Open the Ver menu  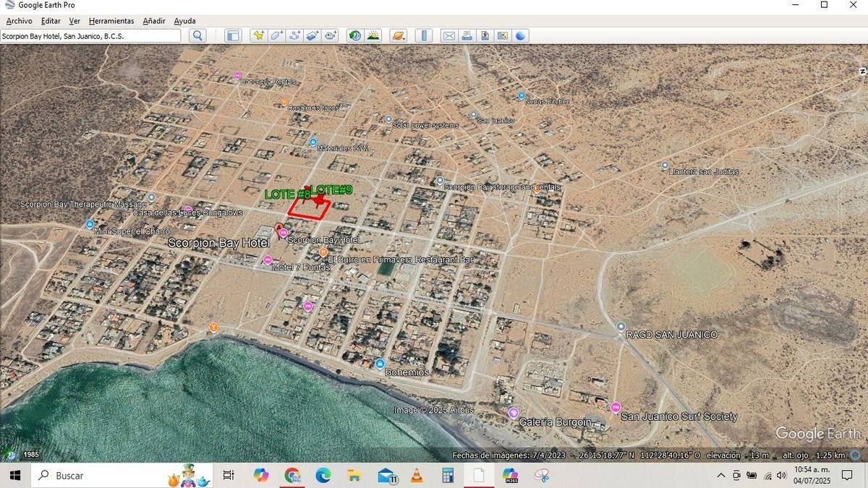tap(75, 21)
